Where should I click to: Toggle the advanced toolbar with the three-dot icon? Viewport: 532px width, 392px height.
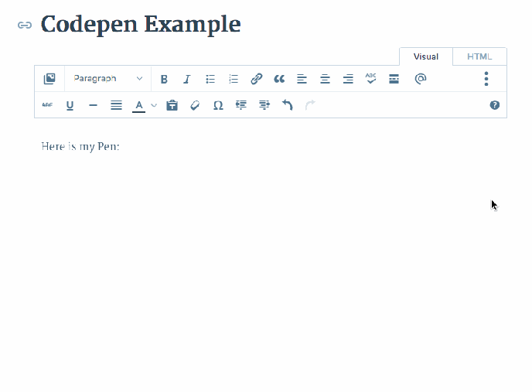pyautogui.click(x=486, y=79)
